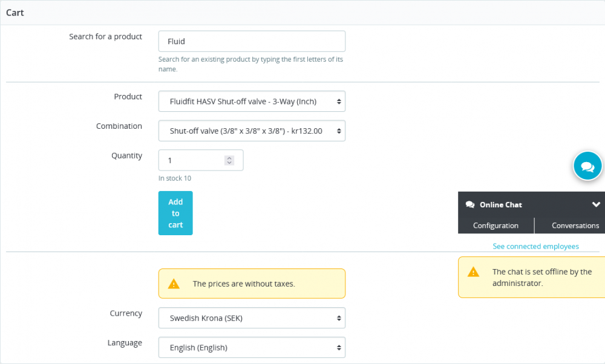605x364 pixels.
Task: Collapse the Online Chat panel via its chevron
Action: pos(595,204)
